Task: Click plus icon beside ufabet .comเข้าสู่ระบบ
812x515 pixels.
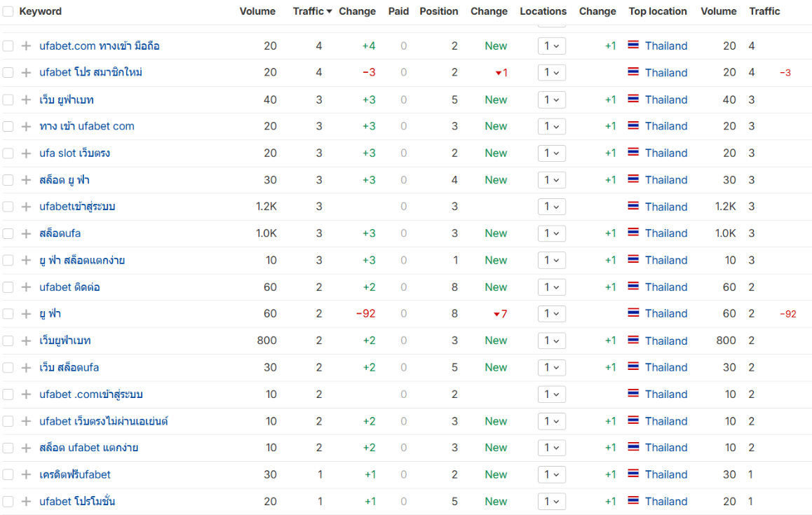Action: click(x=26, y=394)
